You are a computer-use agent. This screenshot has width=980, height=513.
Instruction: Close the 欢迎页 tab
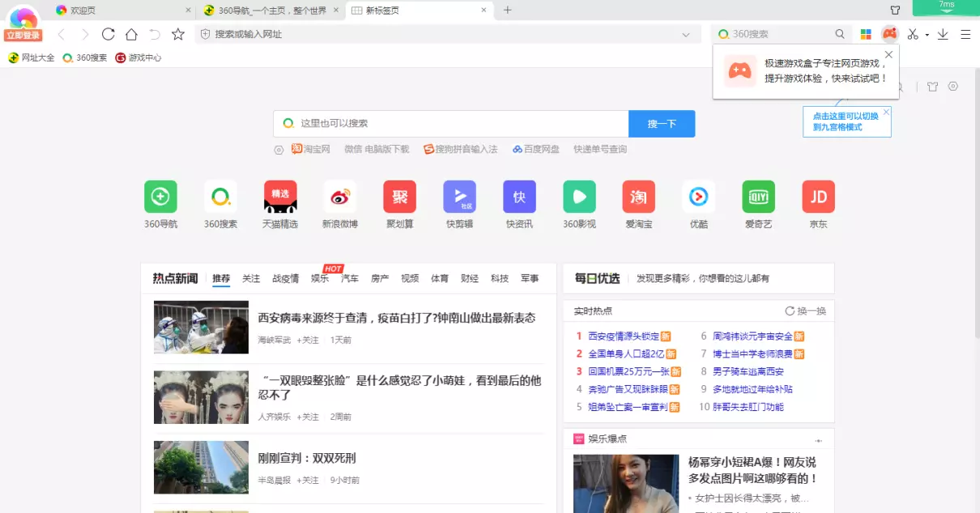[189, 11]
